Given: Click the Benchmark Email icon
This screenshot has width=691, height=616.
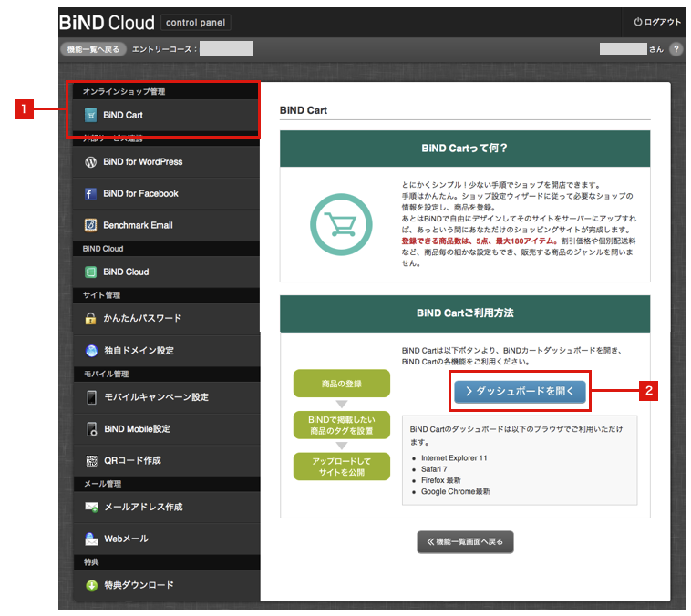Looking at the screenshot, I should 91,225.
